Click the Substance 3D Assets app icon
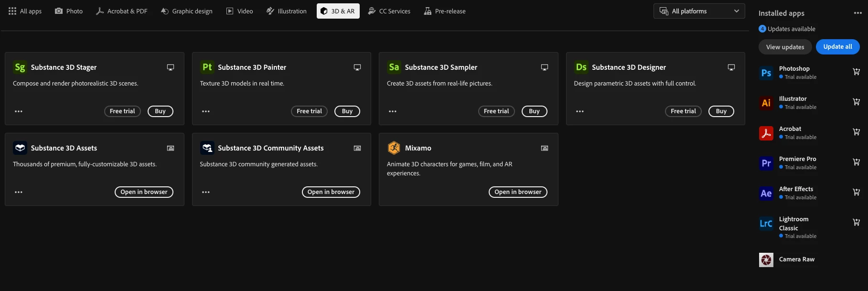 coord(20,148)
